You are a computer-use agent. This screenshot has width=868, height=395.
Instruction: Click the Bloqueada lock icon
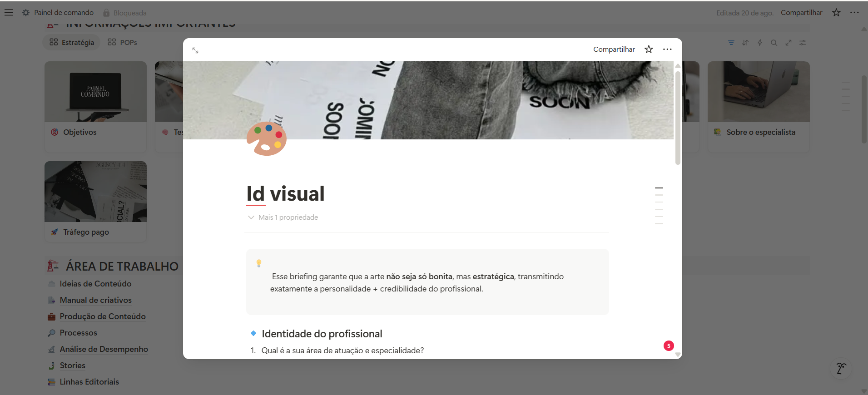106,13
